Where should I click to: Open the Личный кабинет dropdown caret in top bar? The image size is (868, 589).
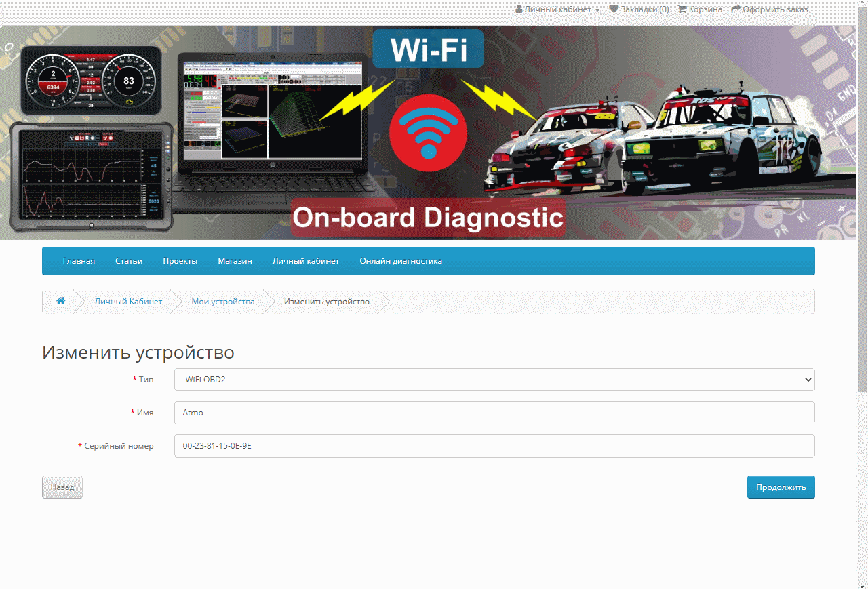pyautogui.click(x=597, y=10)
